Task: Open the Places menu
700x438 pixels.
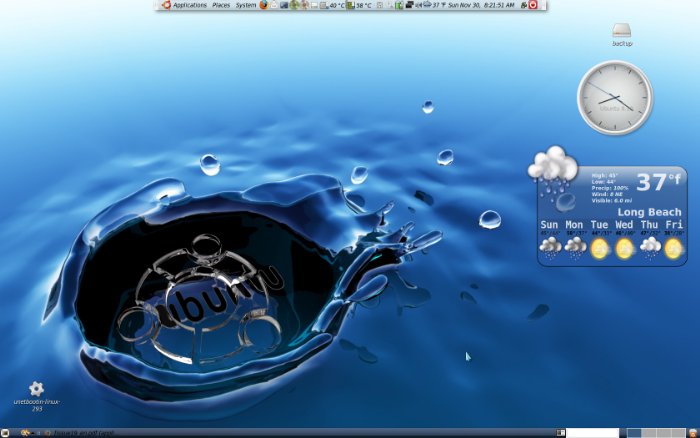Action: tap(221, 5)
